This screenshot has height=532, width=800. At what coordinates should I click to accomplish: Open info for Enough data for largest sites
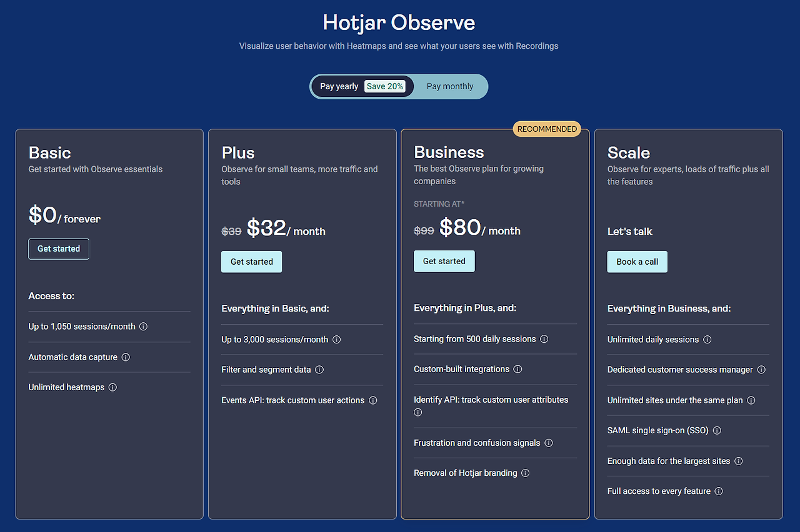739,461
